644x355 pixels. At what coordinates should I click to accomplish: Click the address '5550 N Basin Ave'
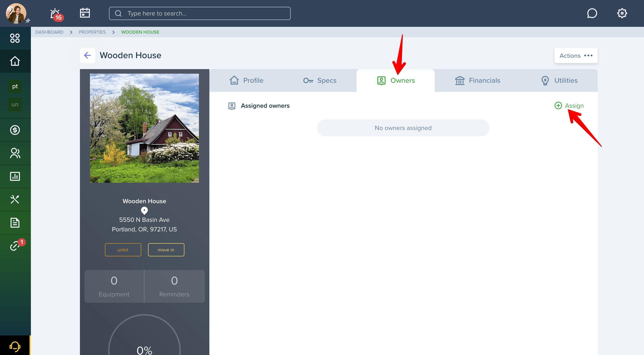pyautogui.click(x=144, y=220)
